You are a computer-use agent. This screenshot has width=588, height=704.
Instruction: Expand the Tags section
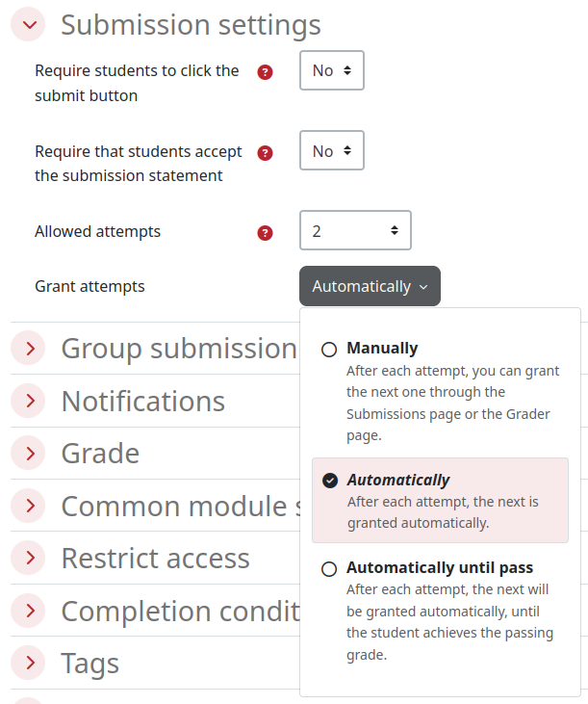pyautogui.click(x=30, y=664)
